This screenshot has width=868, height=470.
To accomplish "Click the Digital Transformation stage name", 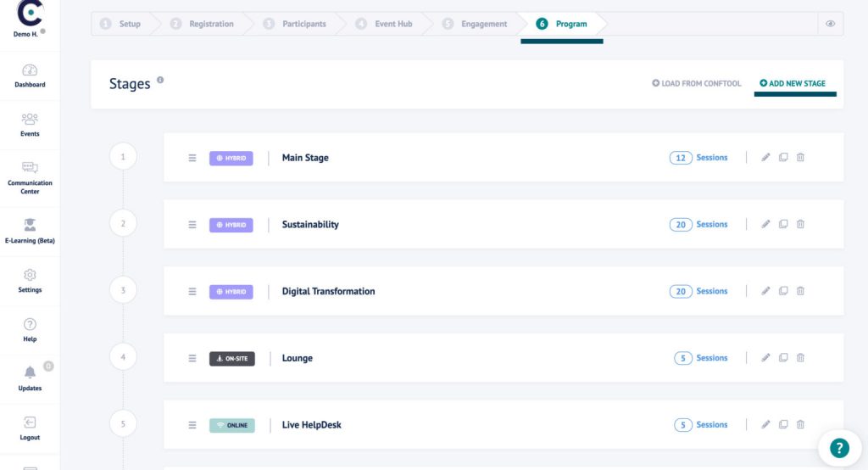I will (x=328, y=291).
